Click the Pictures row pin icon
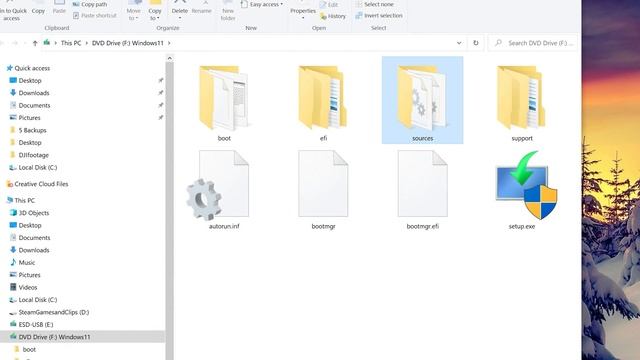This screenshot has width=640, height=360. point(160,118)
